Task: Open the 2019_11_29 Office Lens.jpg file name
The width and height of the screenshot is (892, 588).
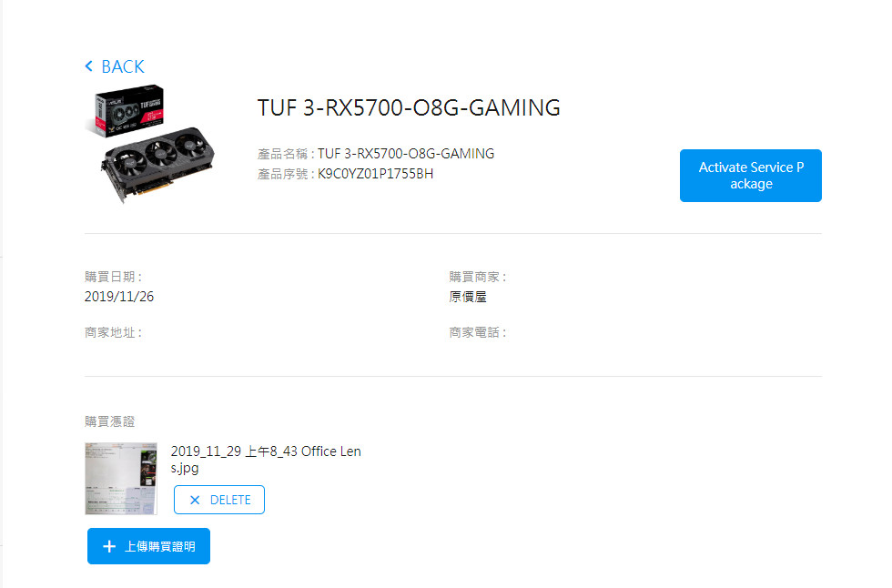Action: tap(266, 460)
